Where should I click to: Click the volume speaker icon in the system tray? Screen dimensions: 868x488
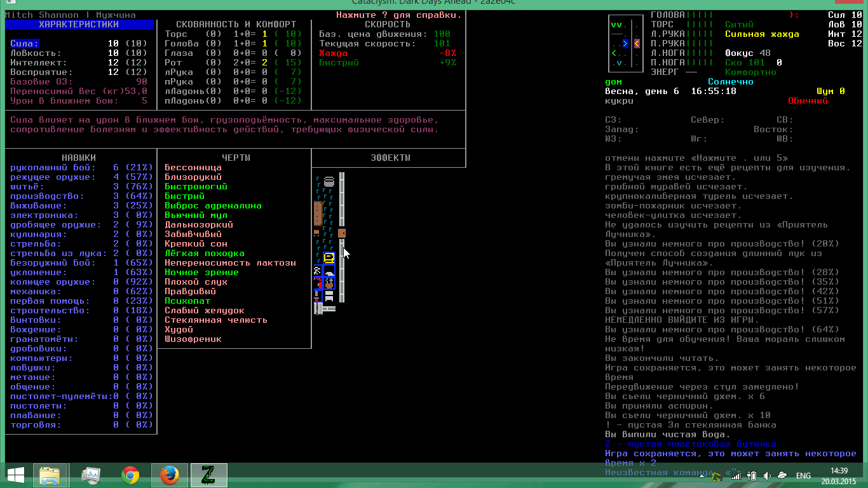coord(767,475)
